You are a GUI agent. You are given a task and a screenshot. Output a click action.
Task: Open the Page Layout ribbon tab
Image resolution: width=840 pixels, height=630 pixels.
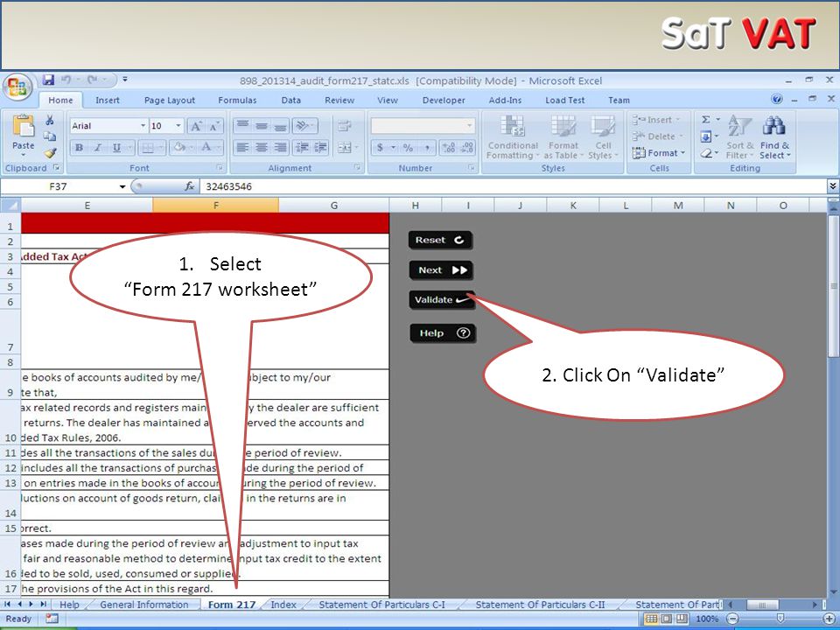coord(169,100)
